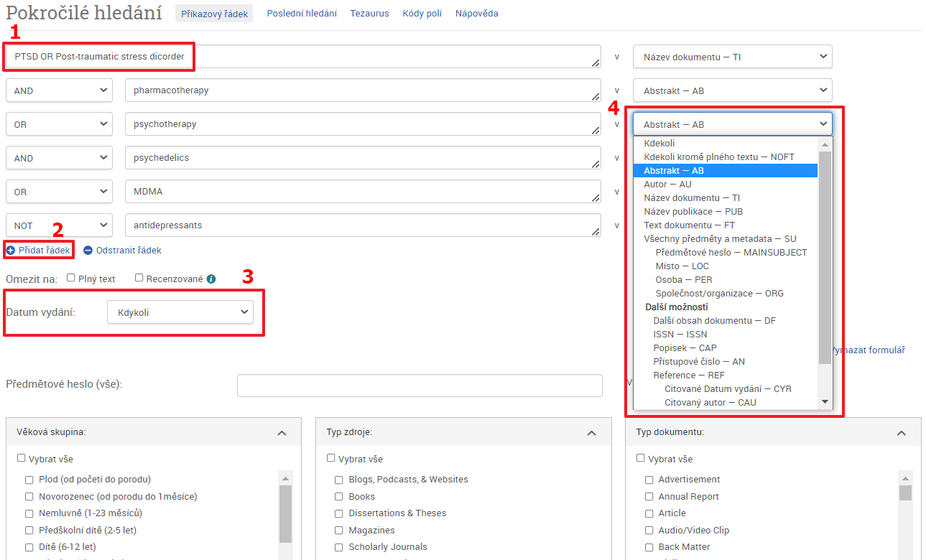
Task: Select Kdekoli kromě plného textu — NOFT
Action: coord(725,157)
